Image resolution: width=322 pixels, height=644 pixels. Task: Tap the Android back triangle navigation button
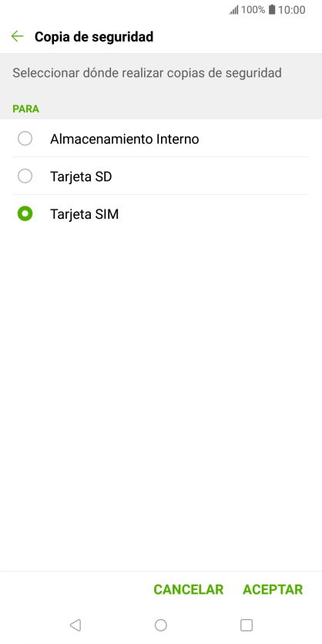tap(75, 625)
